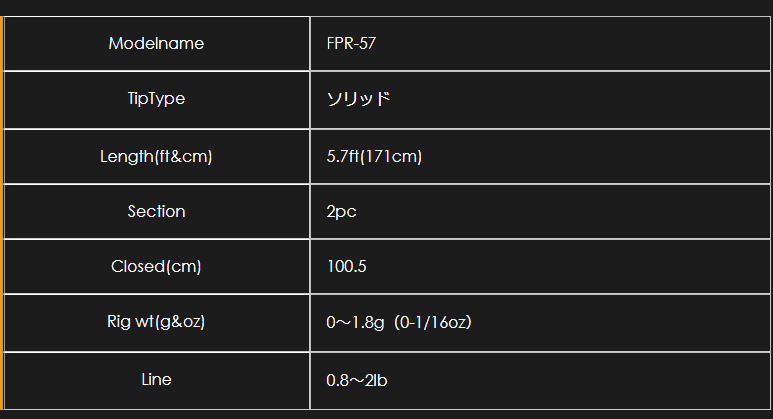Click the orange vertical bar at left edge
773x419 pixels.
coord(1,213)
